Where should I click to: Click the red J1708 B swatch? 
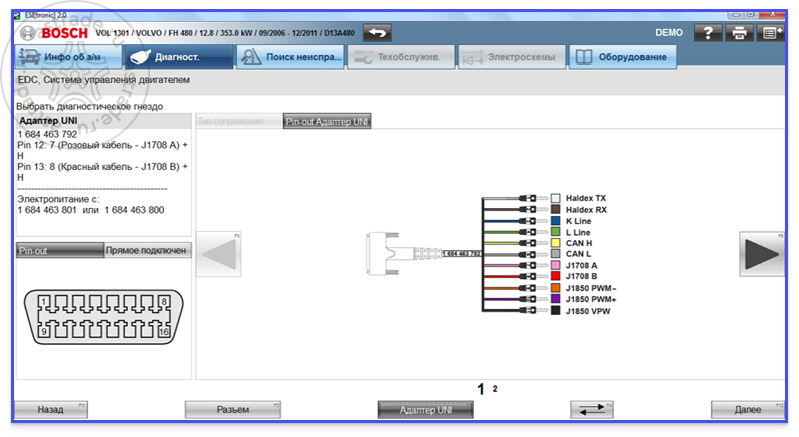pos(555,276)
